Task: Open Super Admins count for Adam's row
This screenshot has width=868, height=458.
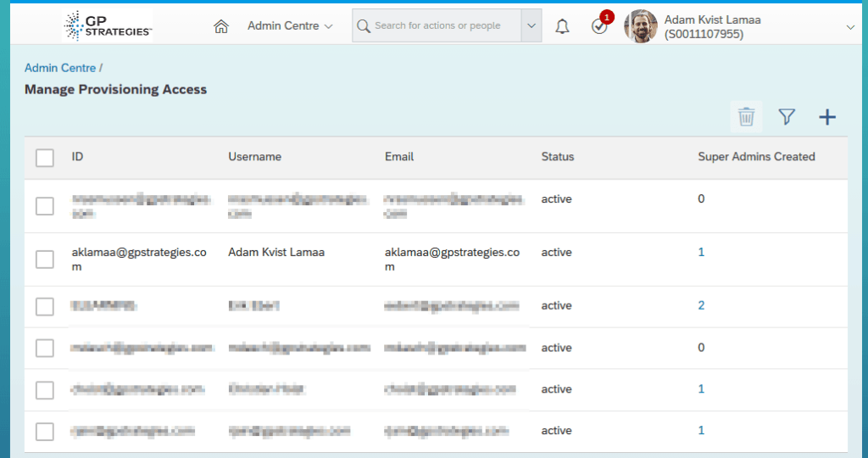Action: point(701,253)
